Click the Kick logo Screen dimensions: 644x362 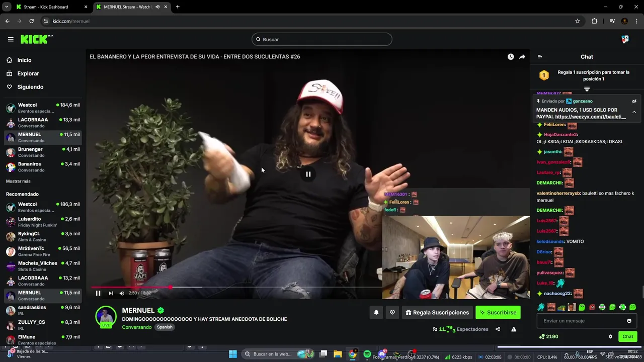pos(37,39)
